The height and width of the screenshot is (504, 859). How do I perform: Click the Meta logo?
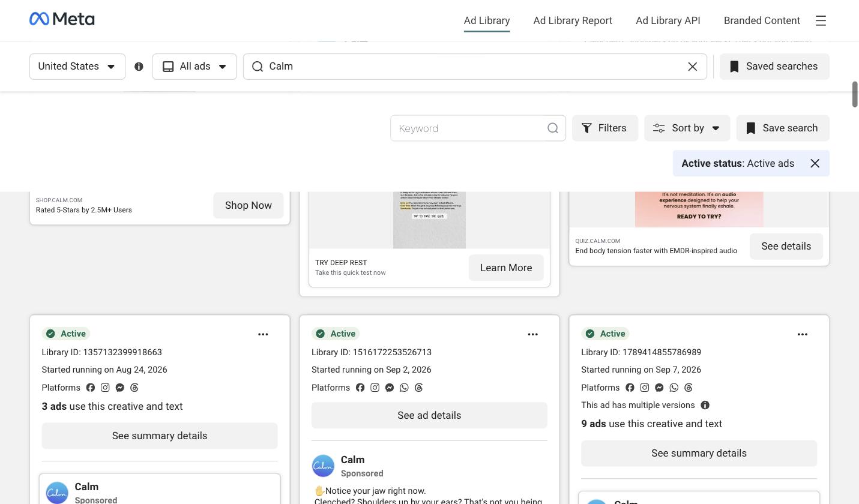click(x=62, y=19)
